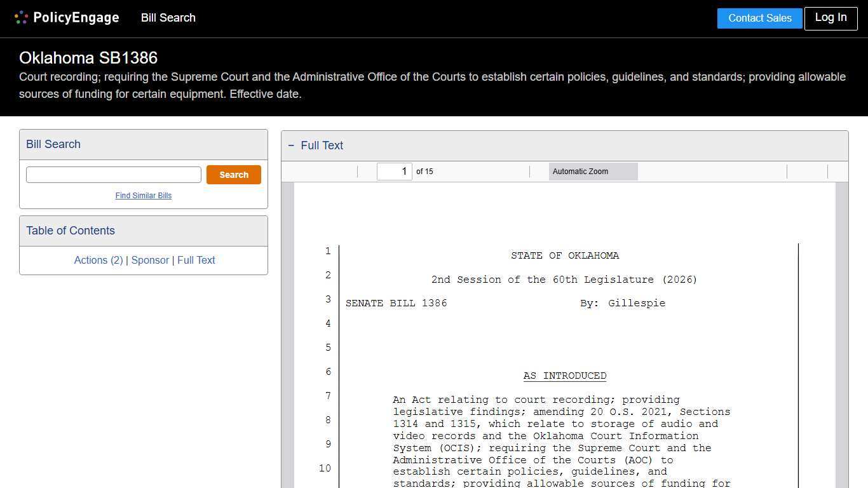This screenshot has height=488, width=868.
Task: Select Bill Search in the navigation bar
Action: [x=168, y=18]
